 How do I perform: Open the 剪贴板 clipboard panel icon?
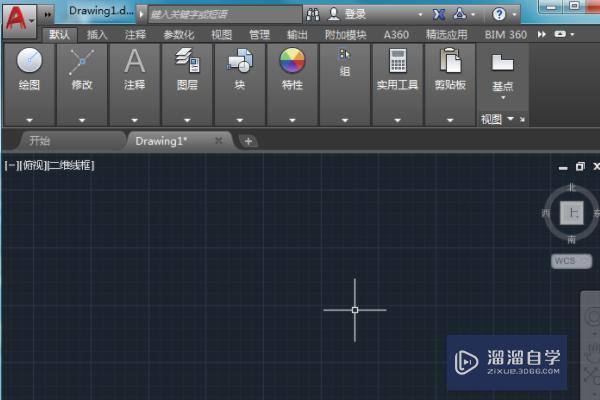pos(450,60)
